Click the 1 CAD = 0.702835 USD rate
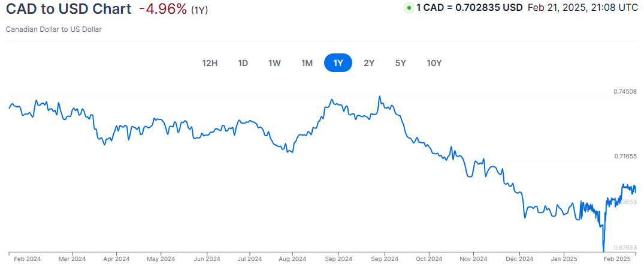The height and width of the screenshot is (264, 644). [469, 8]
